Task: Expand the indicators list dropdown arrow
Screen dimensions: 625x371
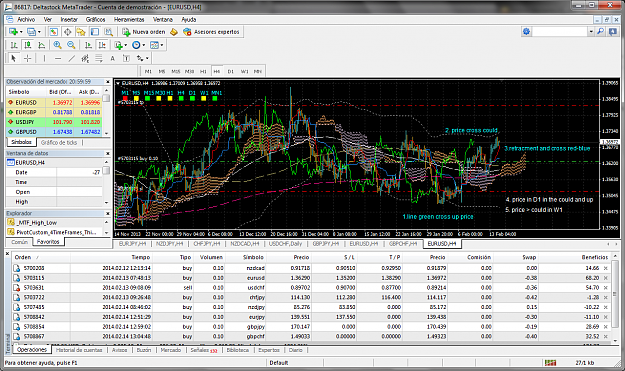Action: pos(126,45)
